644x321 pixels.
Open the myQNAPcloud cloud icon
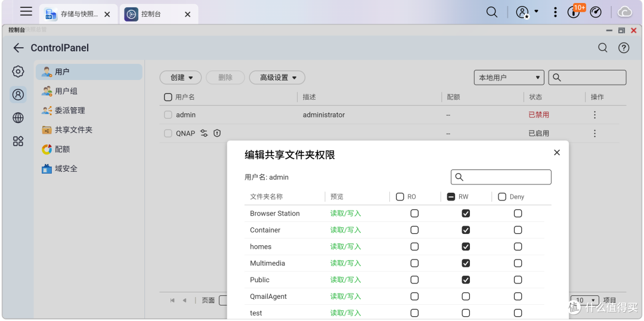(625, 13)
